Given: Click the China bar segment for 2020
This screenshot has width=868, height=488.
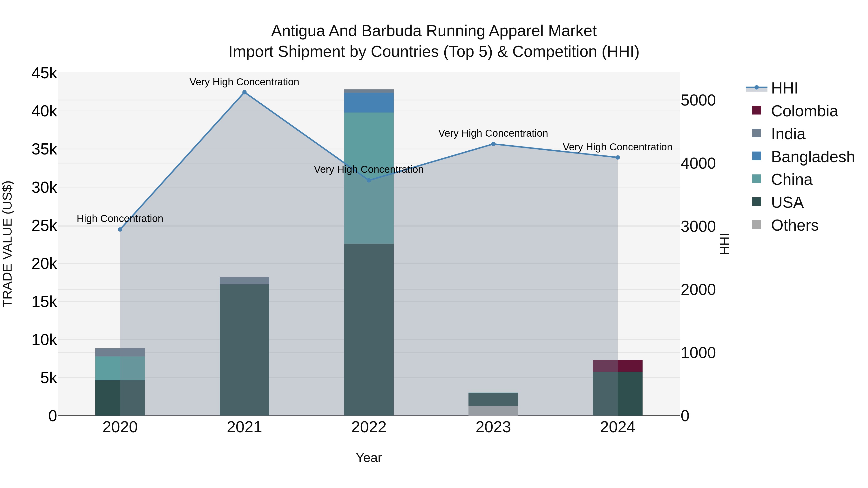Looking at the screenshot, I should tap(120, 368).
